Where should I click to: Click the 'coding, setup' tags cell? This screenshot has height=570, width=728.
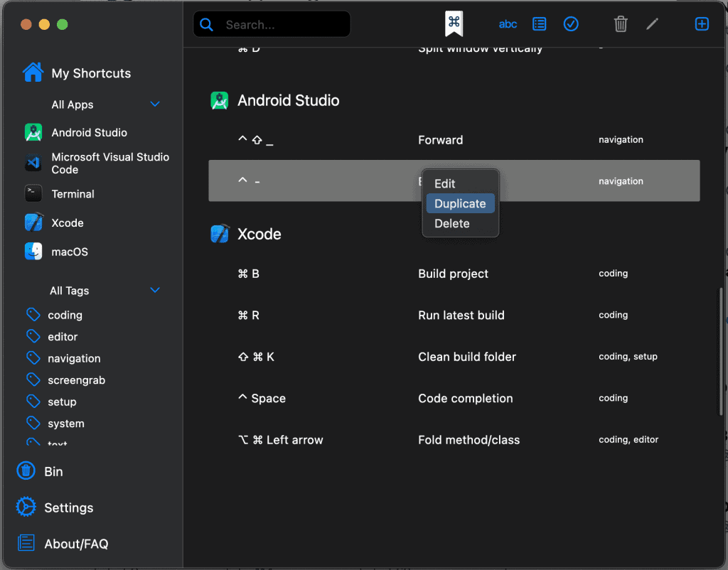point(628,357)
